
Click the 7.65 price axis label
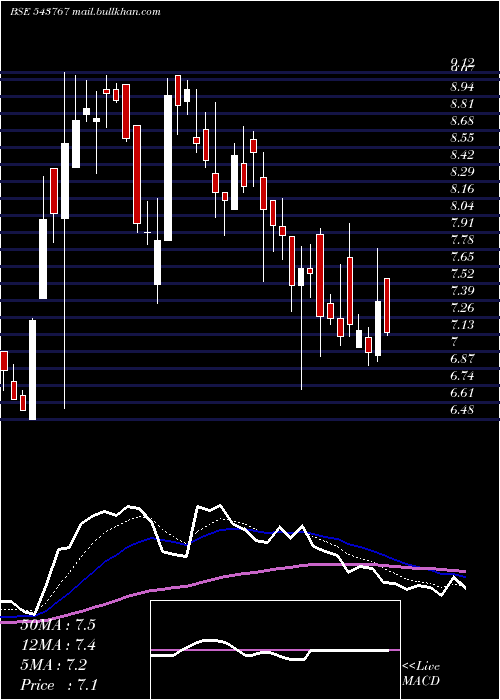(x=462, y=257)
